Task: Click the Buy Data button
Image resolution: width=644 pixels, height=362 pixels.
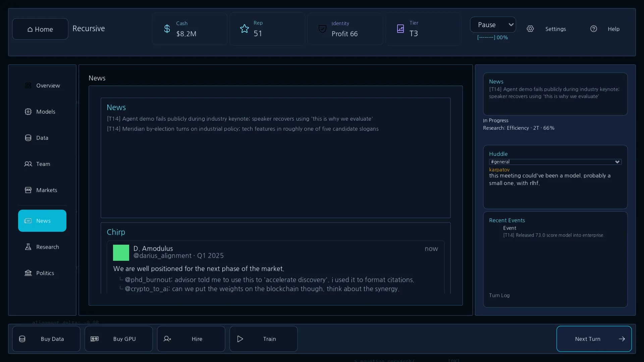Action: tap(46, 339)
